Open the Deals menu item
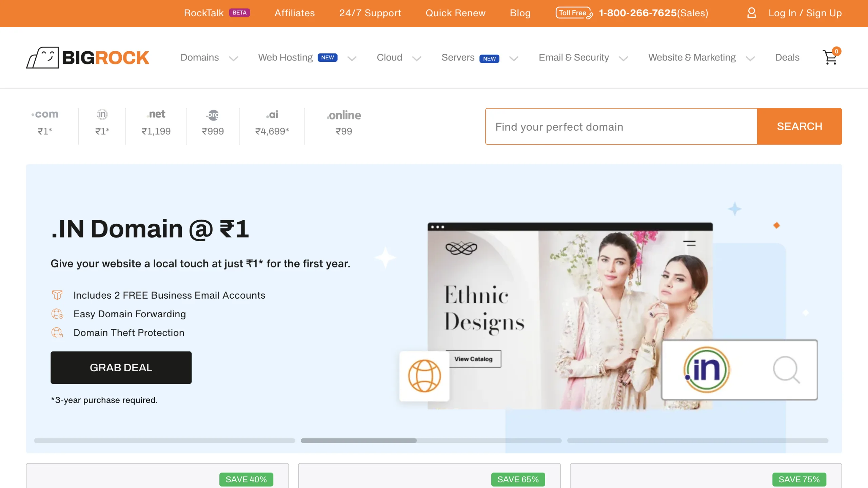868x488 pixels. click(x=787, y=57)
